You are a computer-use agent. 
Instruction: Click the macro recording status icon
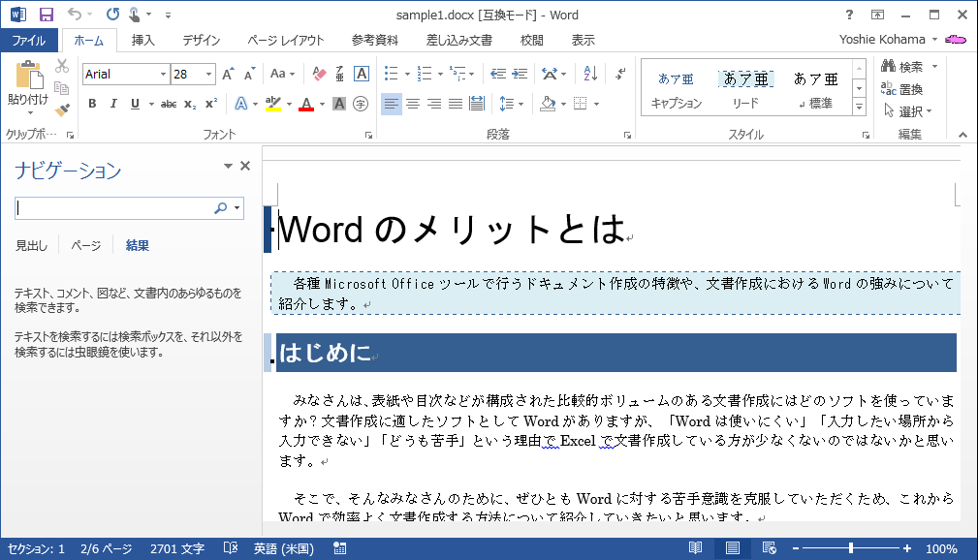click(340, 548)
